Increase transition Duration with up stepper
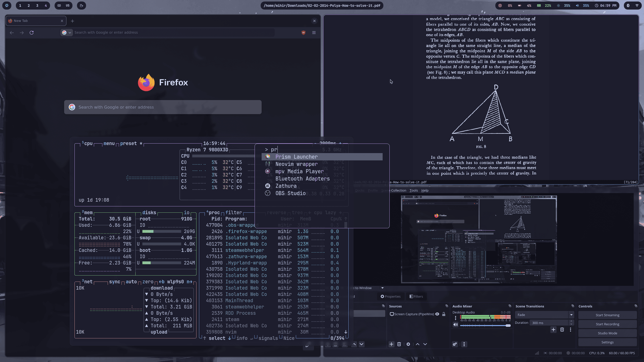The height and width of the screenshot is (362, 644). (x=571, y=321)
